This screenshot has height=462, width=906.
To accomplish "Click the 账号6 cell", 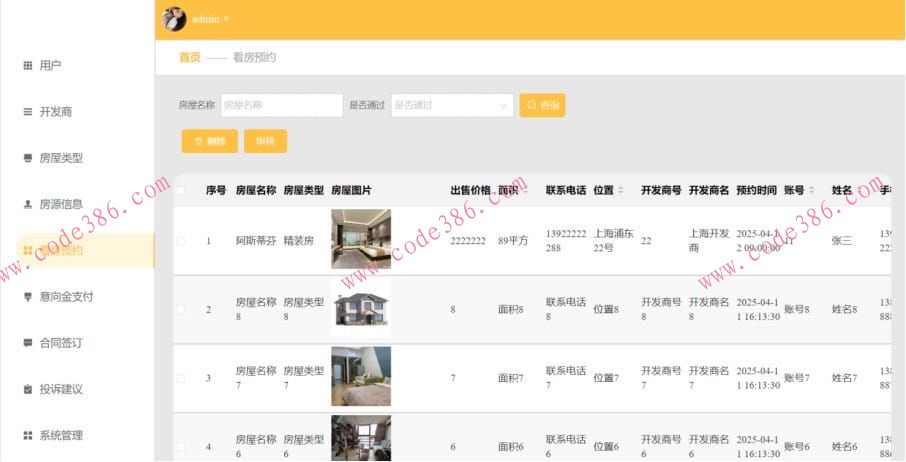I will click(x=797, y=446).
